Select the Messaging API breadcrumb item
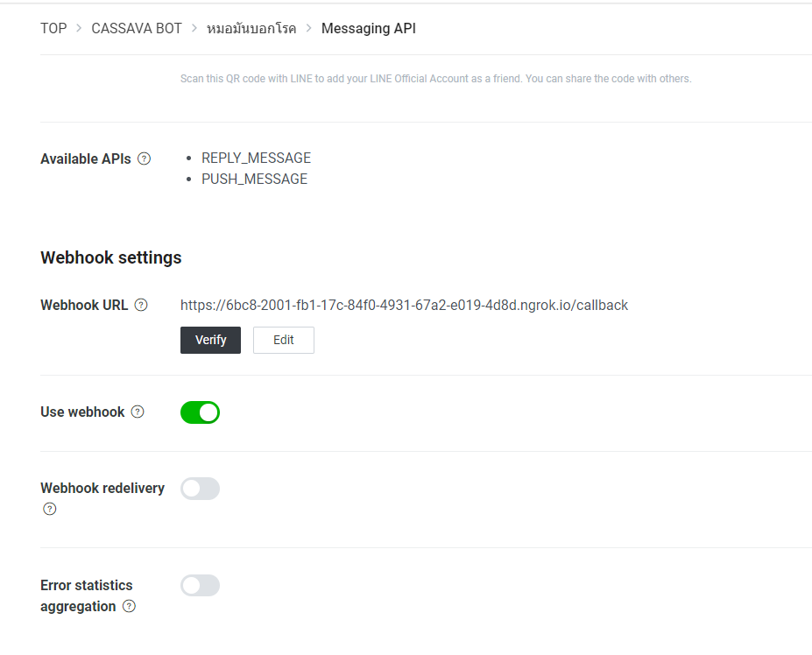 368,28
